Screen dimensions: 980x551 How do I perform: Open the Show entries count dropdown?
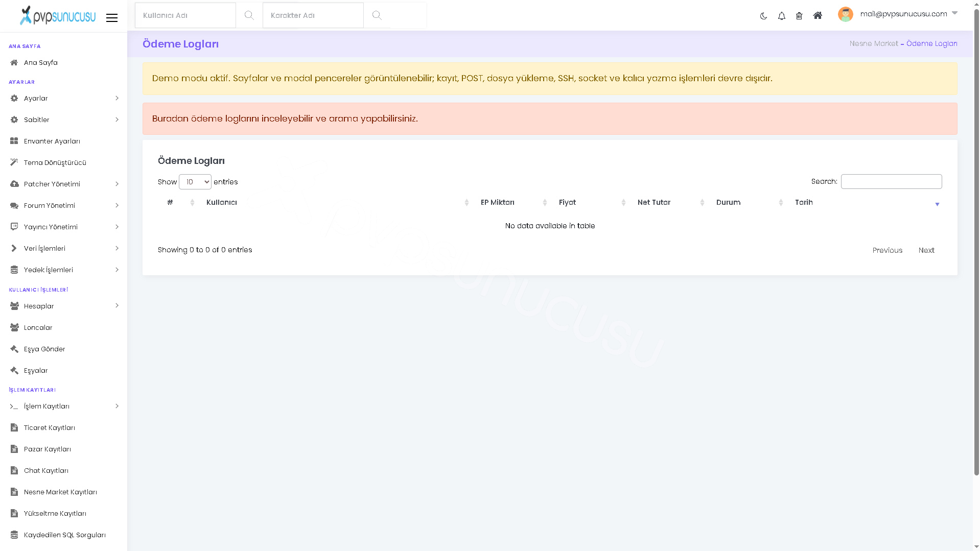click(195, 182)
